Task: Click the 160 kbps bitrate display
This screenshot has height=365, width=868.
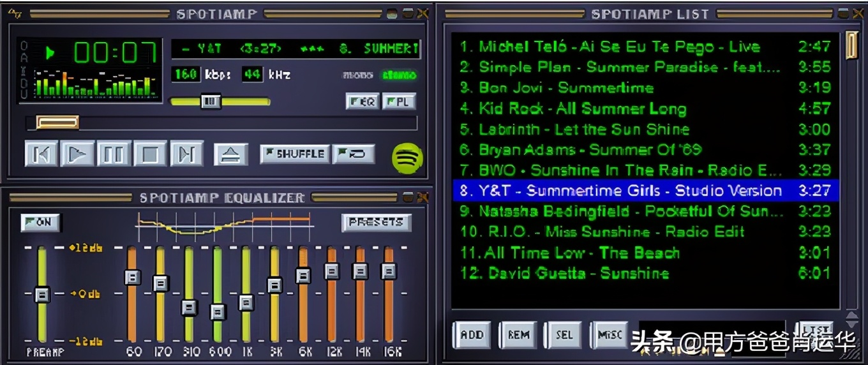Action: 186,74
